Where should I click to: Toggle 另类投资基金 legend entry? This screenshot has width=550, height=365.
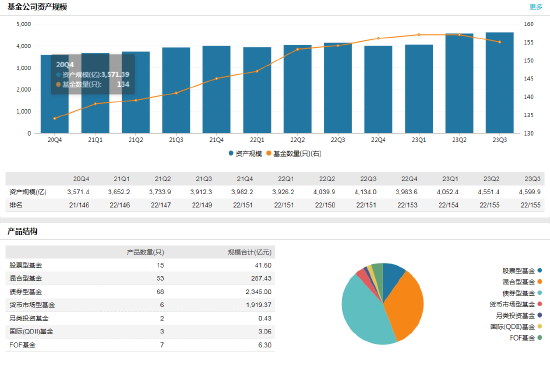519,316
